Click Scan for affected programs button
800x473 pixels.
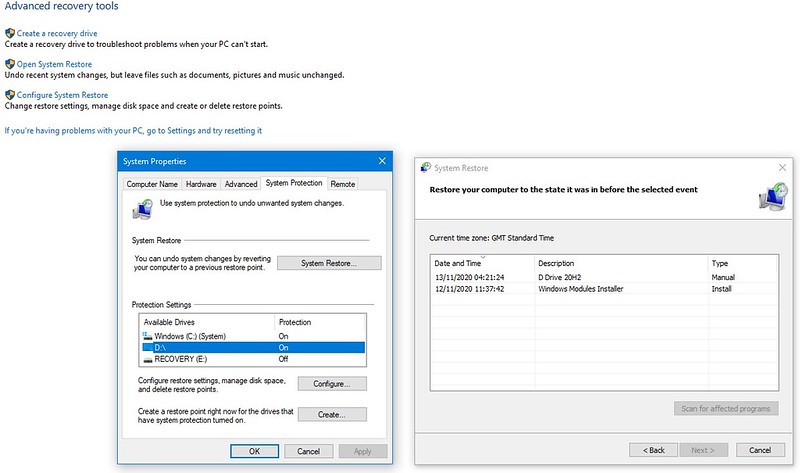pos(726,409)
